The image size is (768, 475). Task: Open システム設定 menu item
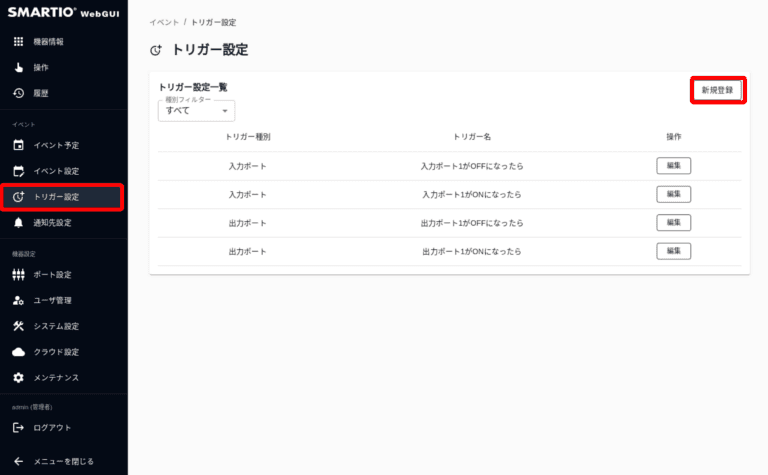(x=64, y=326)
